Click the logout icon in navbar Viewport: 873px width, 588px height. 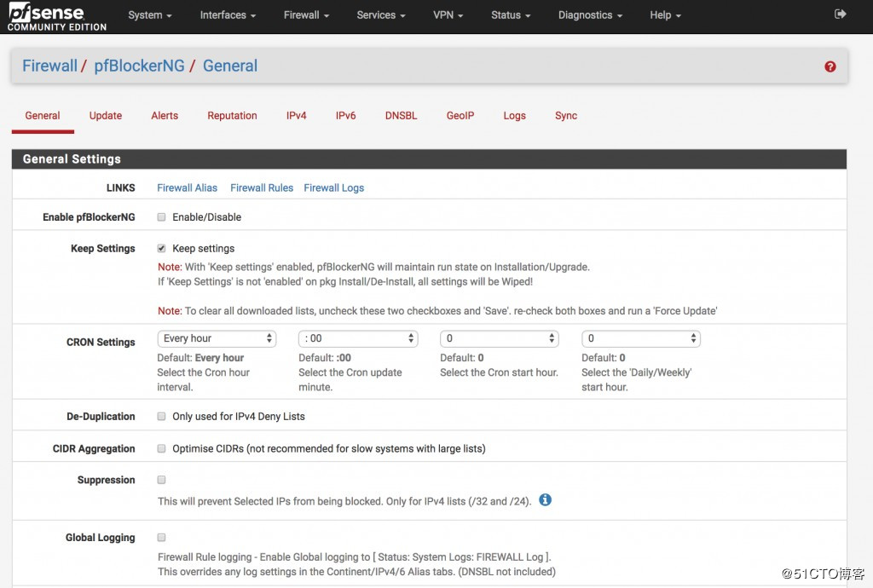[x=841, y=14]
